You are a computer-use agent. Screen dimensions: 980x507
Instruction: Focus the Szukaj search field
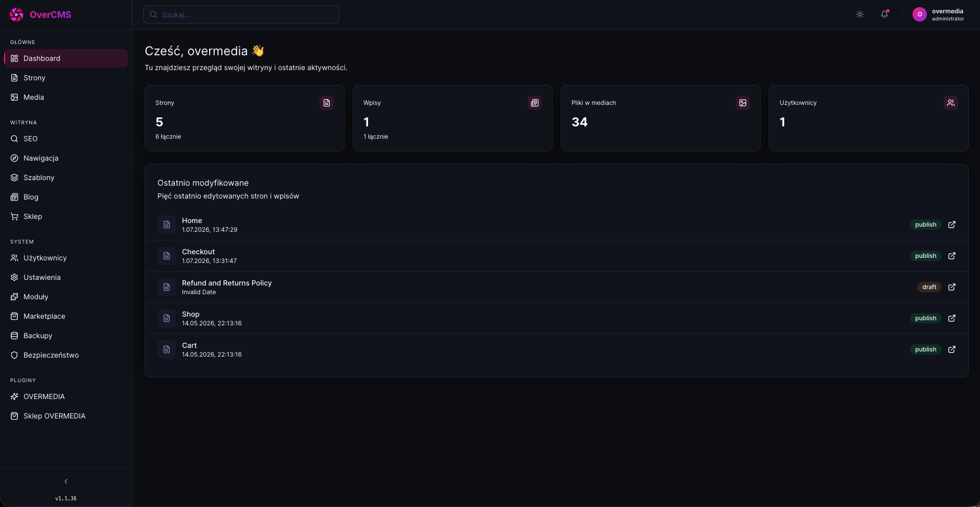(x=241, y=14)
